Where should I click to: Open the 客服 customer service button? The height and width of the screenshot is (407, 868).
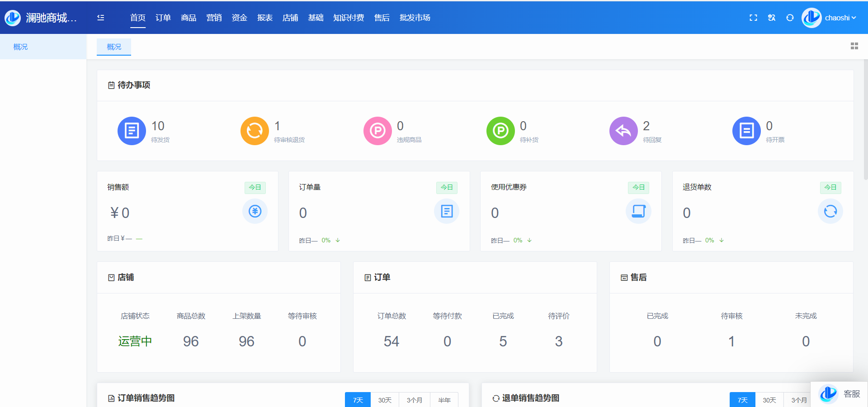(840, 394)
